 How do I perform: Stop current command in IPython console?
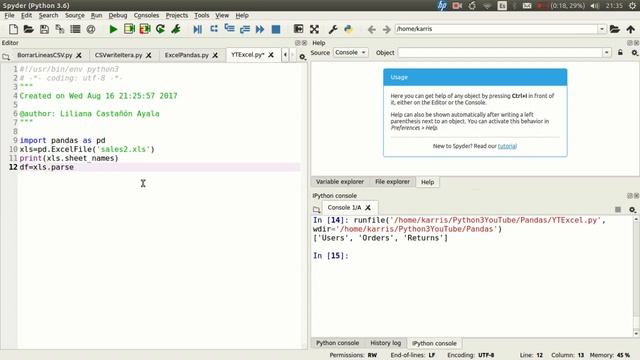click(x=618, y=209)
